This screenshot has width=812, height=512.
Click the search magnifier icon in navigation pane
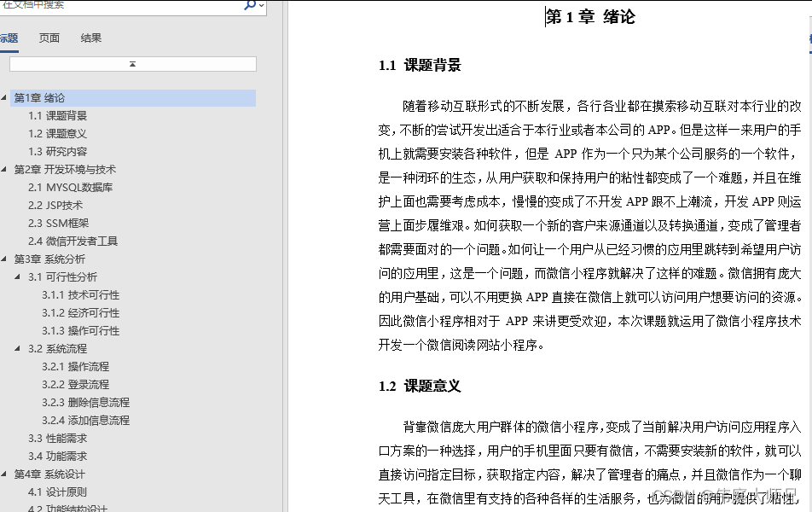coord(250,4)
